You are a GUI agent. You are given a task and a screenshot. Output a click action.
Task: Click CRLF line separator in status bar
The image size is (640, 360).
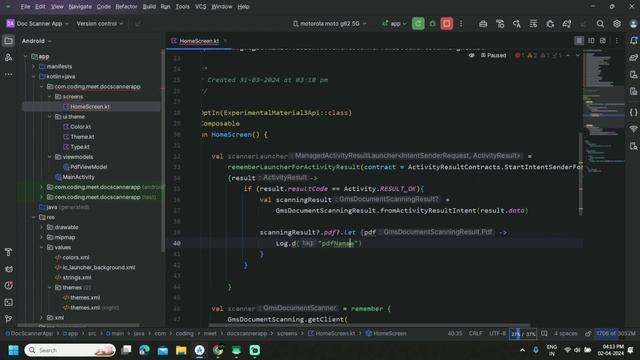coord(476,333)
